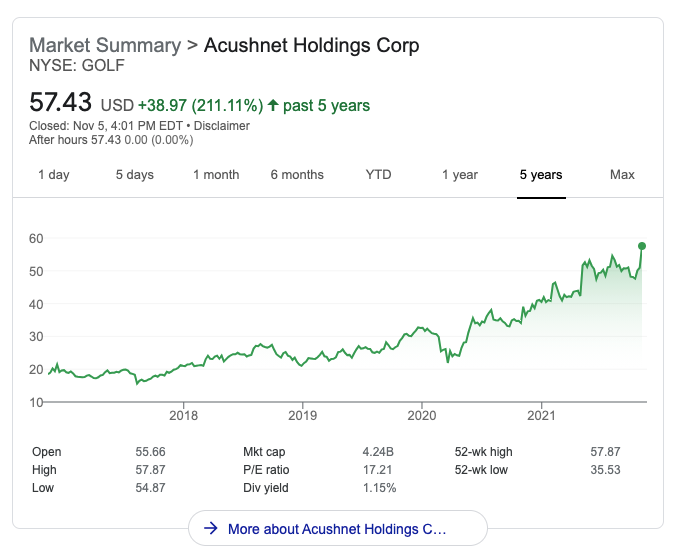Viewport: 681px width, 548px height.
Task: Click the green dot at the chart line's end
Action: (642, 245)
